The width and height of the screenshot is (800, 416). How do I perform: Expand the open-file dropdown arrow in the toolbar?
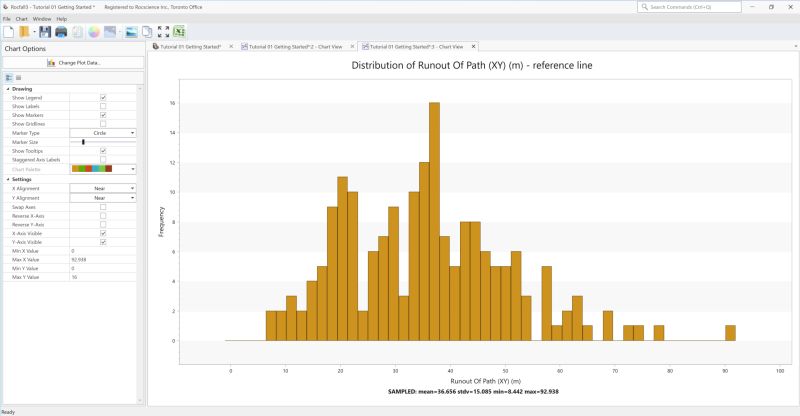coord(34,32)
